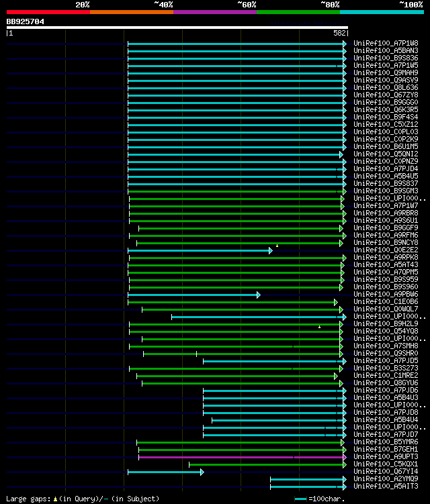The height and width of the screenshot is (504, 430).
Task: Select the UniRef100_A9UPT3 hit label
Action: pos(386,456)
